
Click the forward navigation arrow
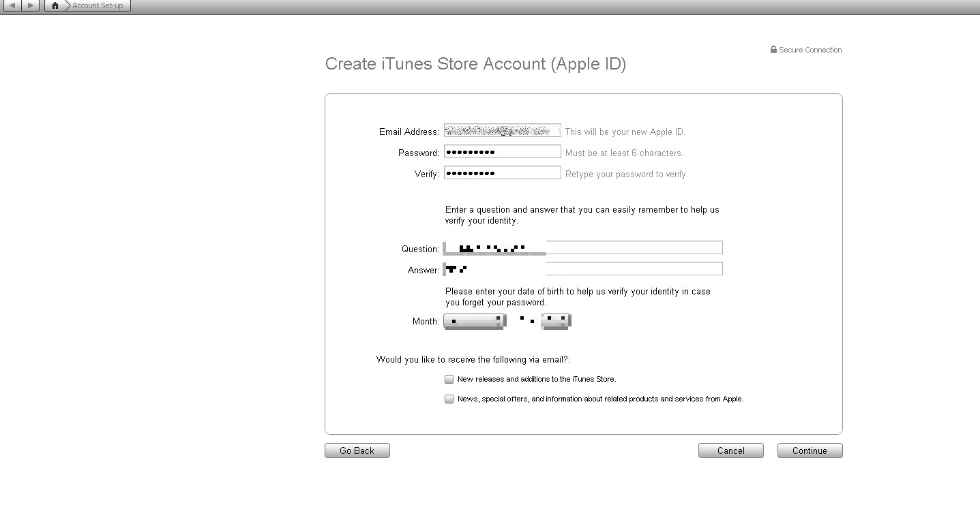coord(31,5)
